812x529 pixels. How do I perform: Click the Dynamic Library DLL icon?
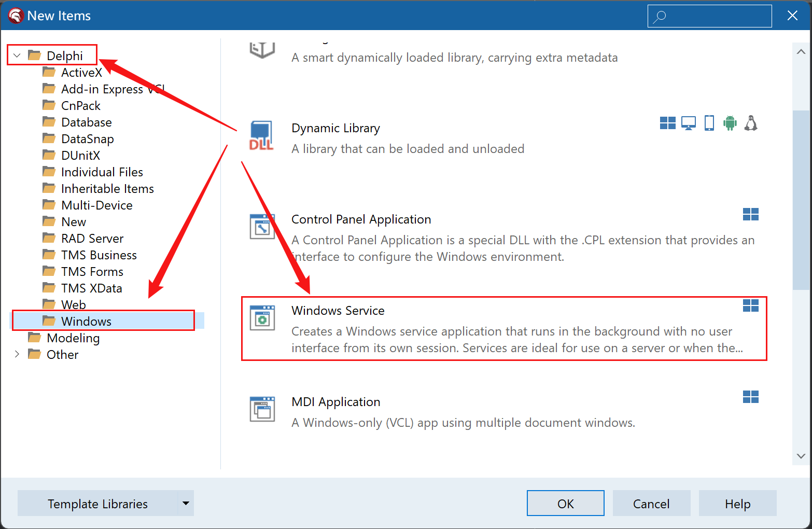[x=262, y=135]
